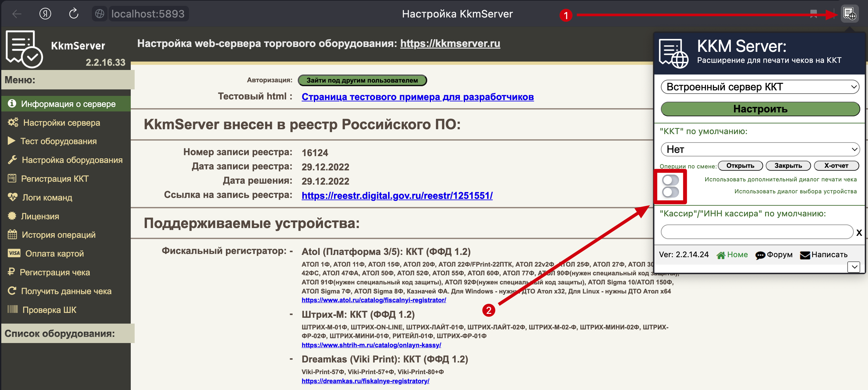The width and height of the screenshot is (868, 390).
Task: Open the atol.ru fiscal registrar link
Action: click(374, 300)
